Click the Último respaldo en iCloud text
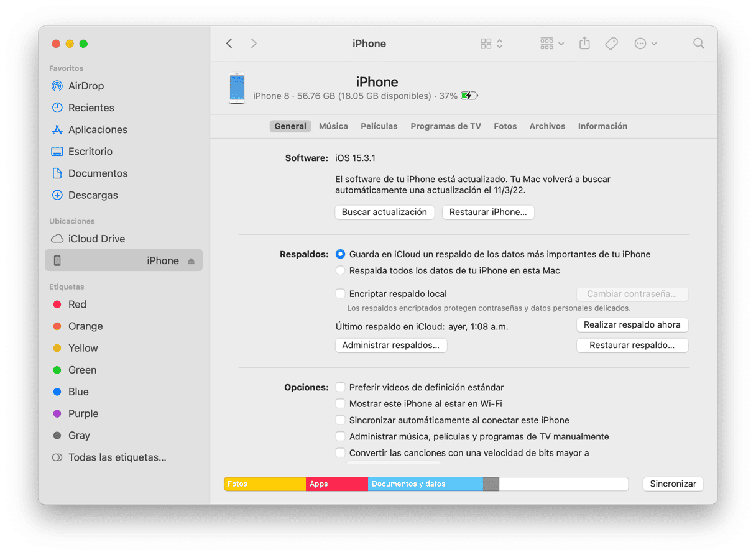The image size is (756, 555). point(422,326)
